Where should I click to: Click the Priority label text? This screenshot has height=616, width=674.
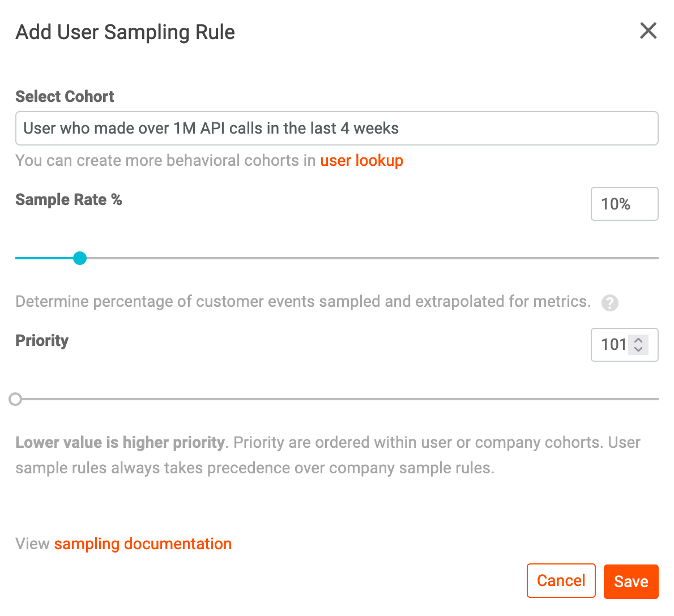[41, 340]
